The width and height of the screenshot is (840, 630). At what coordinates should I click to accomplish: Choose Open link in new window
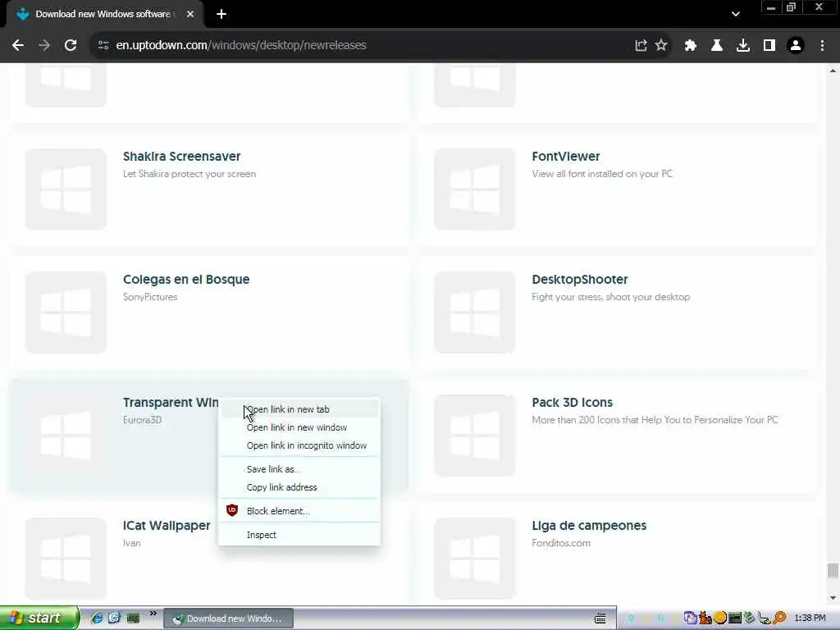pyautogui.click(x=299, y=427)
